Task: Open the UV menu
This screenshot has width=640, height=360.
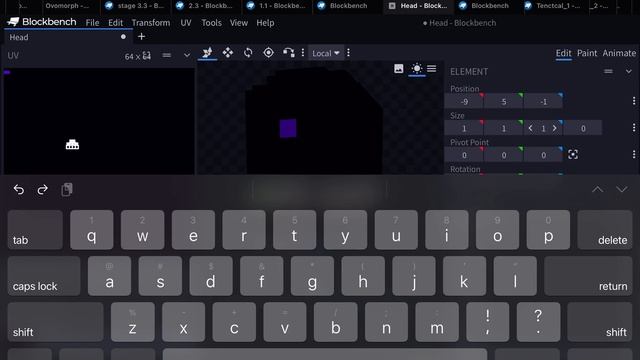Action: point(186,23)
